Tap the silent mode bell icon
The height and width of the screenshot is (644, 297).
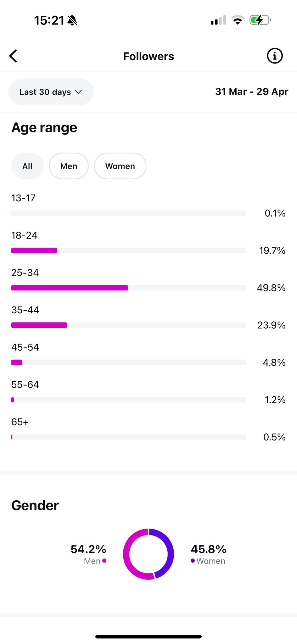[72, 20]
